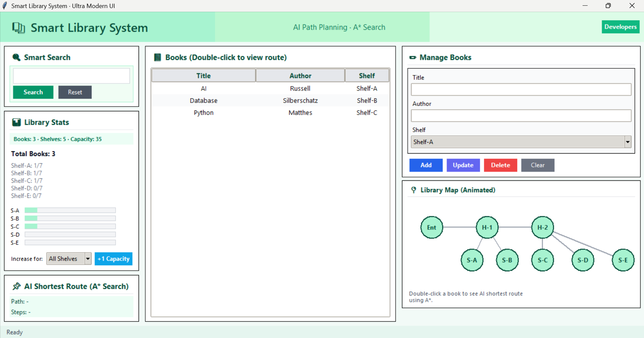Sort books by Author column header
This screenshot has width=644, height=338.
pos(300,76)
